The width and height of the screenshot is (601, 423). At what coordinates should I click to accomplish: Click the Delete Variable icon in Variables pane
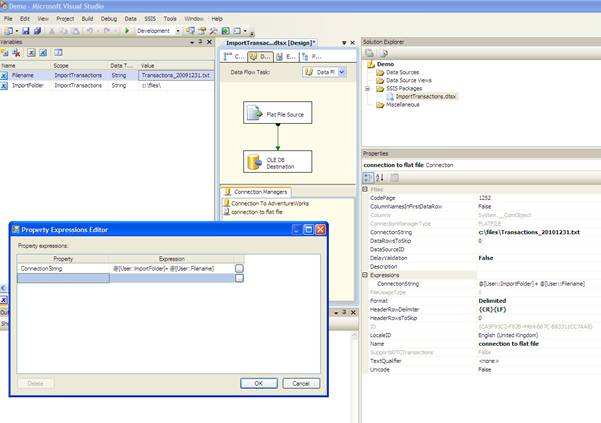[x=16, y=52]
